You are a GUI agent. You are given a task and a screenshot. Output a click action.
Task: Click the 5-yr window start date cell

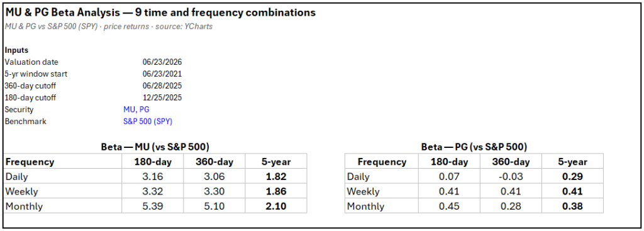click(x=162, y=74)
